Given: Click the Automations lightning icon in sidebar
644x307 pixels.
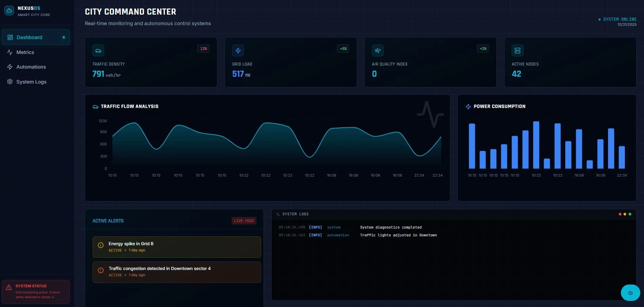Looking at the screenshot, I should pos(10,67).
